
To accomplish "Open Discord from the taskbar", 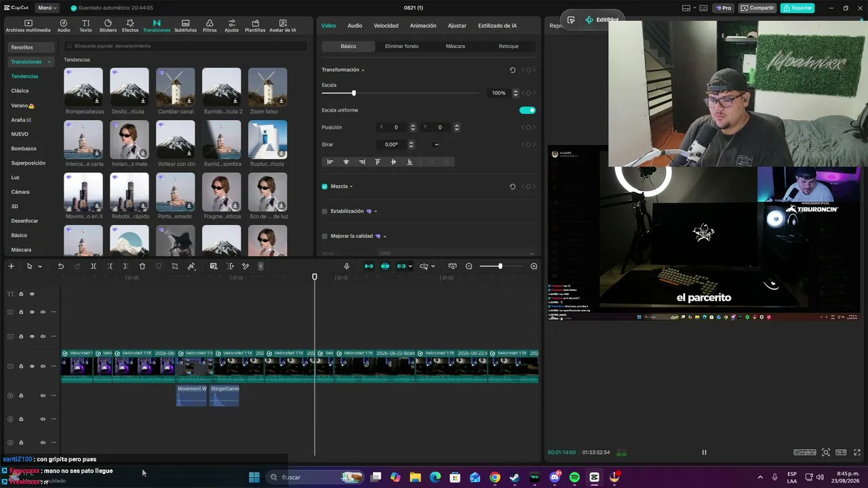I will tap(555, 477).
